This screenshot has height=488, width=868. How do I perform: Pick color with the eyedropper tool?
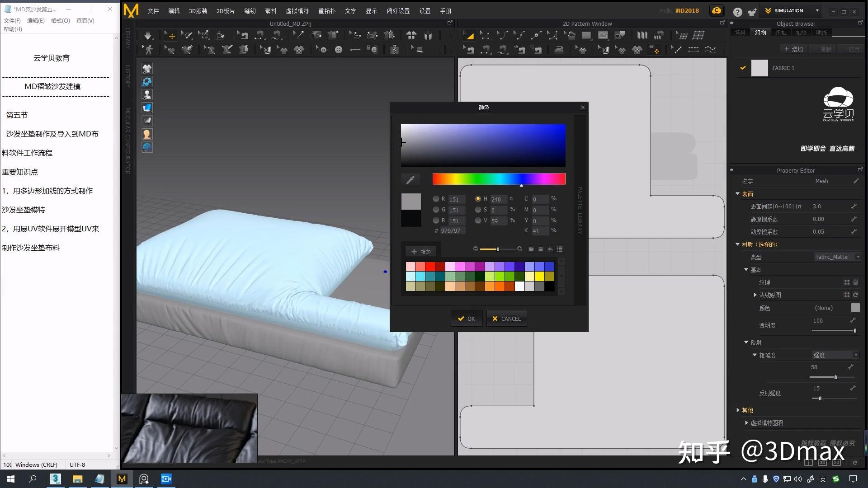click(x=410, y=180)
